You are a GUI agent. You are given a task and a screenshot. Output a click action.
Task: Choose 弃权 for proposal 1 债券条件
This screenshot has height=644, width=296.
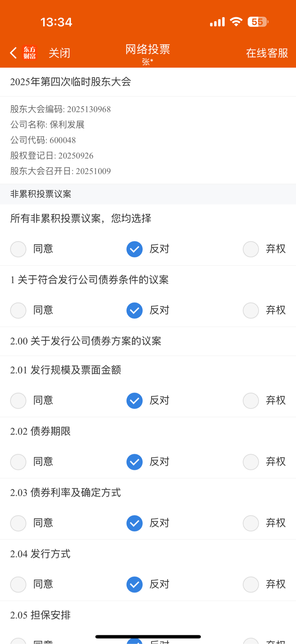click(x=251, y=310)
